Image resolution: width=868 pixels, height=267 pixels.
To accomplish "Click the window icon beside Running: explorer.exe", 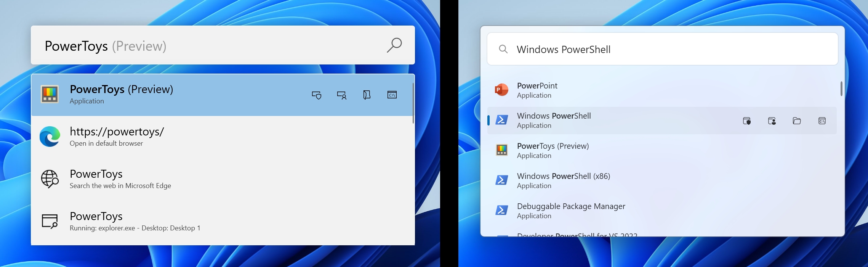I will tap(50, 221).
